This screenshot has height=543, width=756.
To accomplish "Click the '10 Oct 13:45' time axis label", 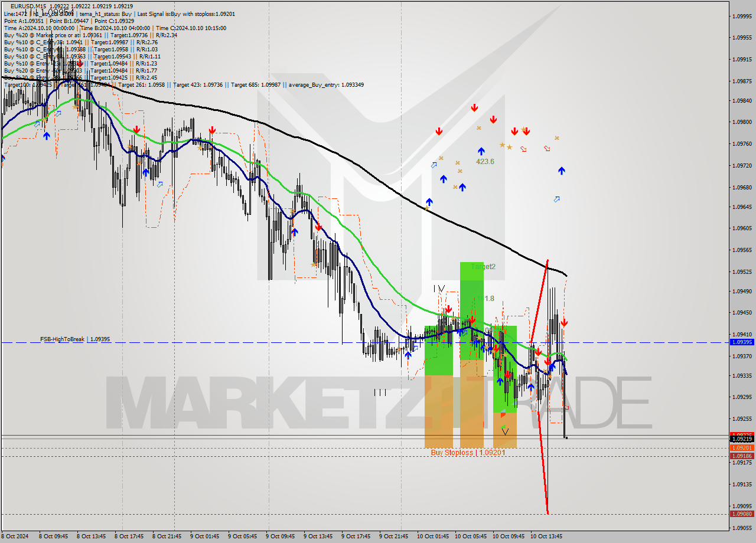I will point(546,537).
